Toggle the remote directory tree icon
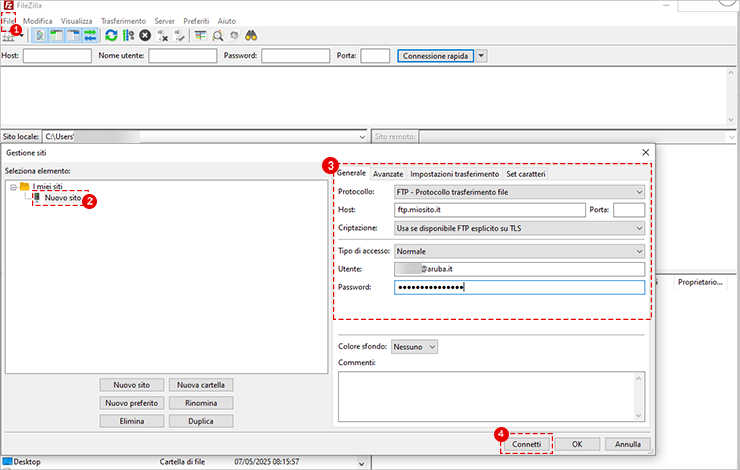This screenshot has height=470, width=740. click(73, 35)
